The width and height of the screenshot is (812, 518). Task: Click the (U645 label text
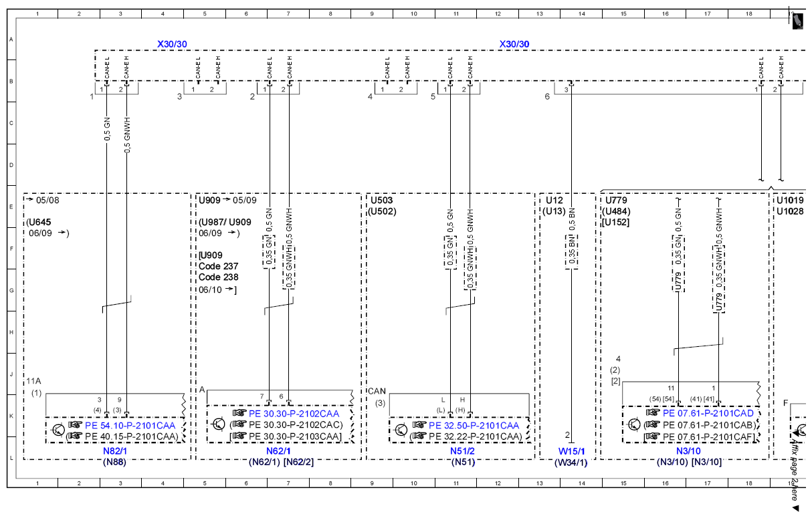click(x=39, y=222)
